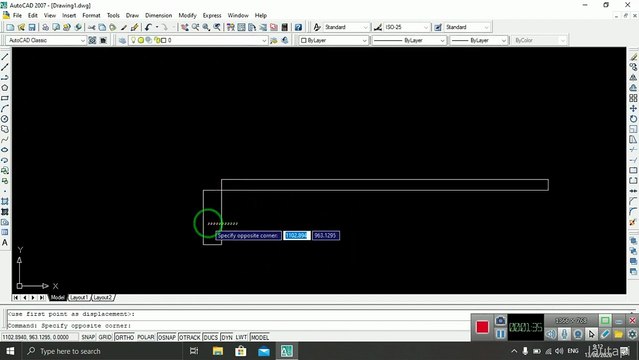Open the AutoCAD Classic workspace dropdown

click(46, 40)
